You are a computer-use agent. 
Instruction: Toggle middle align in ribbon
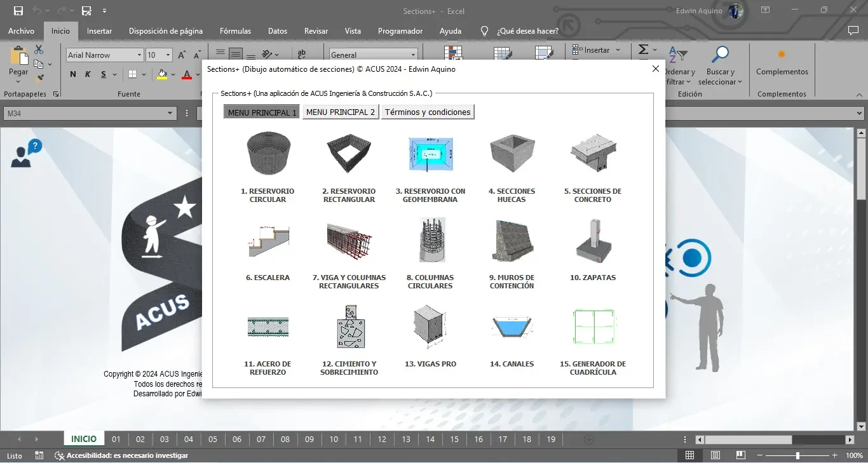coord(236,53)
